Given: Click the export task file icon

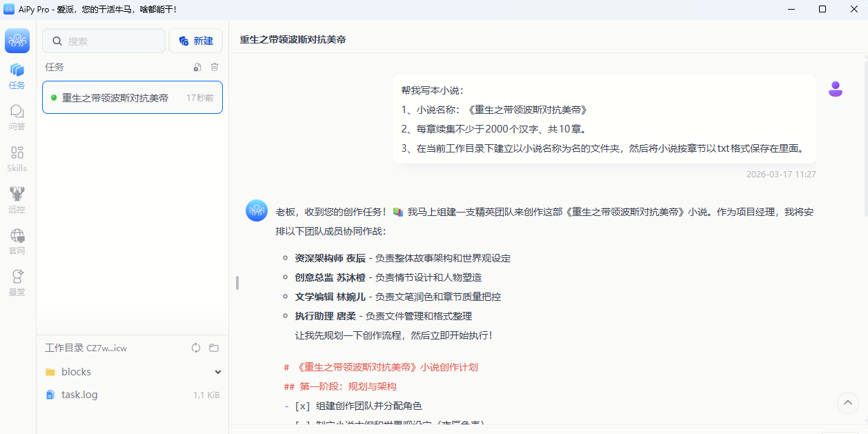Looking at the screenshot, I should pyautogui.click(x=197, y=67).
